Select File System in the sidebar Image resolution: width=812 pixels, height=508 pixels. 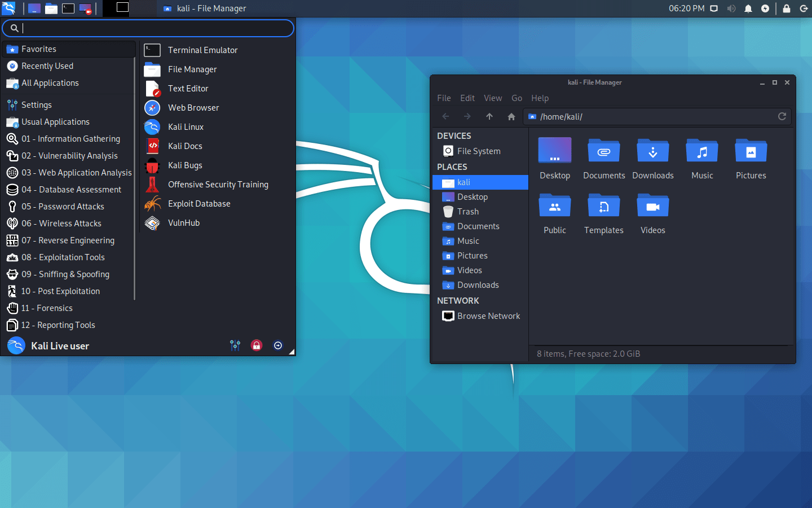point(480,151)
